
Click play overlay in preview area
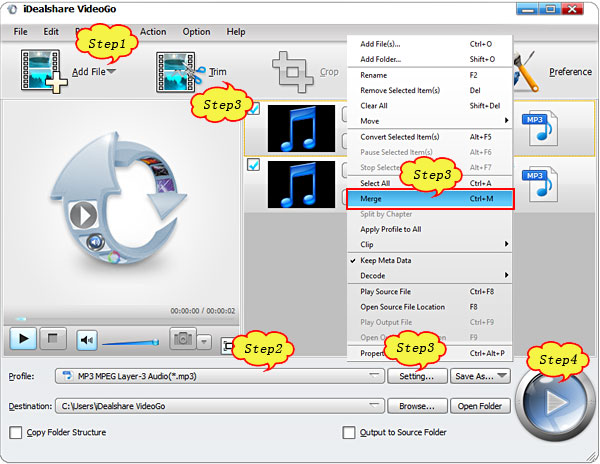[x=83, y=216]
